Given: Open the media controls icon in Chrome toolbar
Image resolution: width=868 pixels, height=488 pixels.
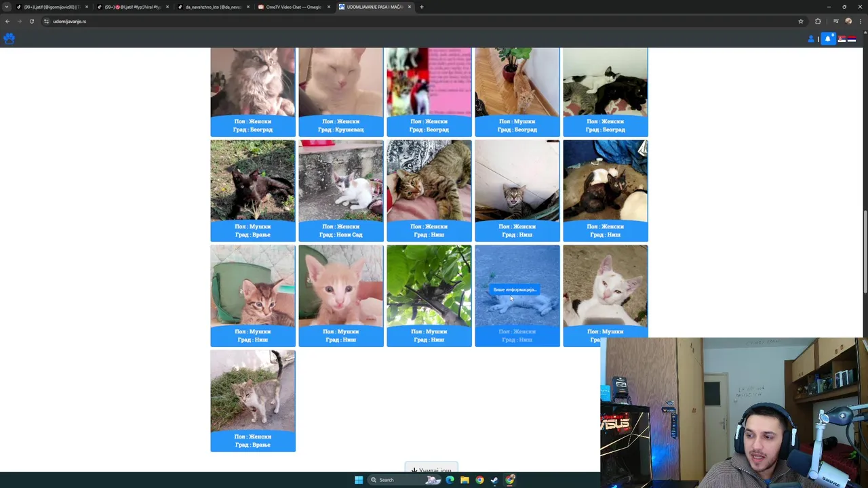Looking at the screenshot, I should pos(836,21).
